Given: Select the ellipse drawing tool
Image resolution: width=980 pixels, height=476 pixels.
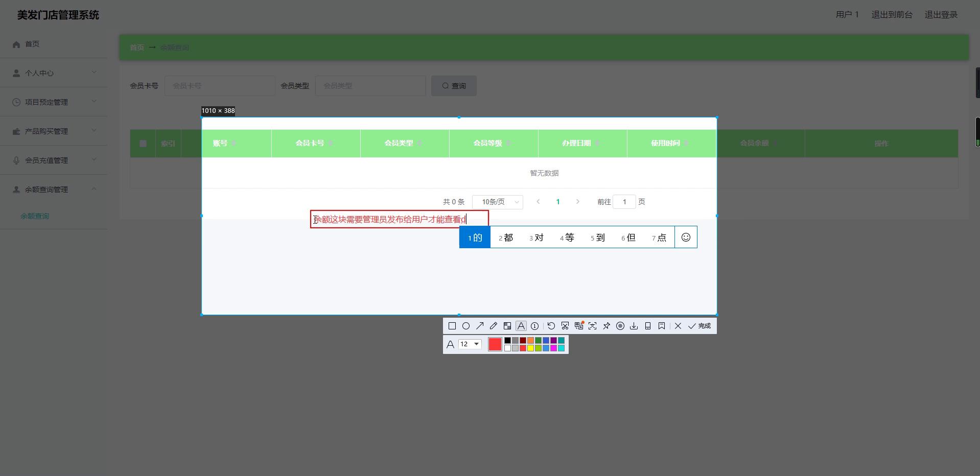Looking at the screenshot, I should coord(466,326).
